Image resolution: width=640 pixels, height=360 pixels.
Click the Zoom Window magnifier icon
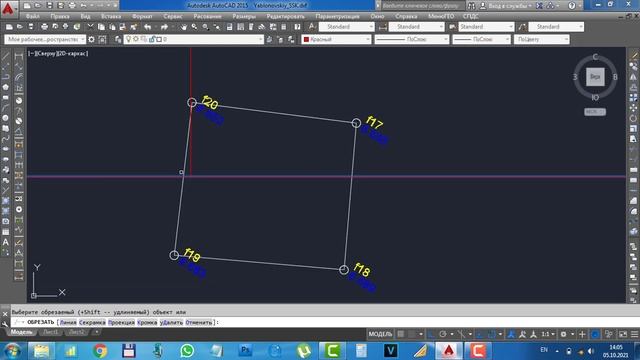[x=205, y=27]
